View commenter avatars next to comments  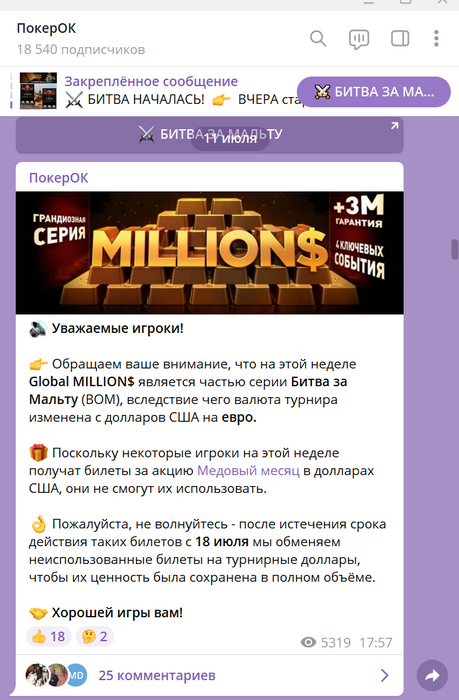tap(56, 675)
